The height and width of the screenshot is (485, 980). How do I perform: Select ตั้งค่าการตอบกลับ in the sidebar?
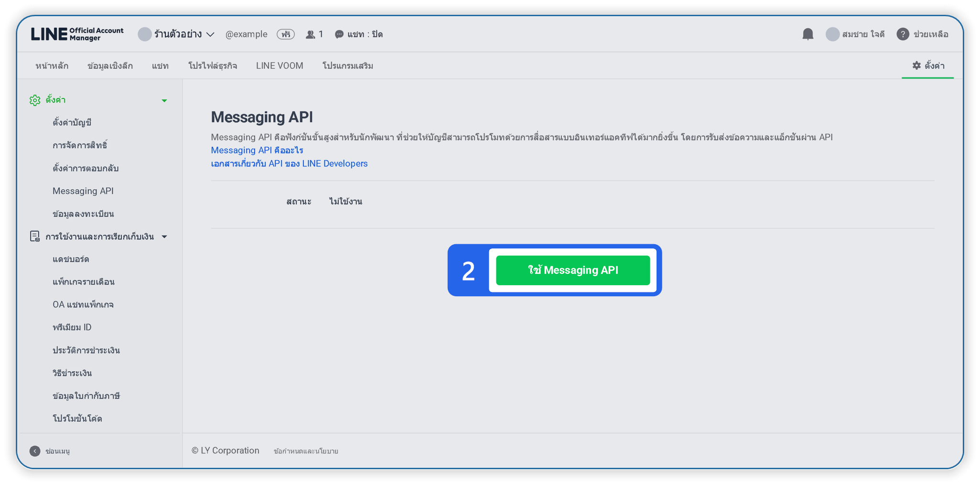(86, 168)
